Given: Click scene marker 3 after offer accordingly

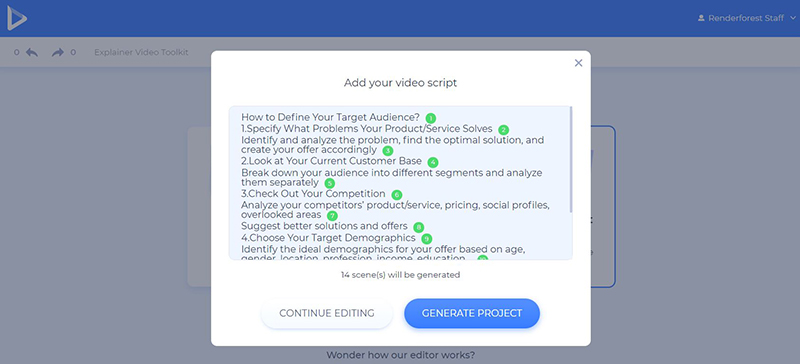Looking at the screenshot, I should click(388, 151).
